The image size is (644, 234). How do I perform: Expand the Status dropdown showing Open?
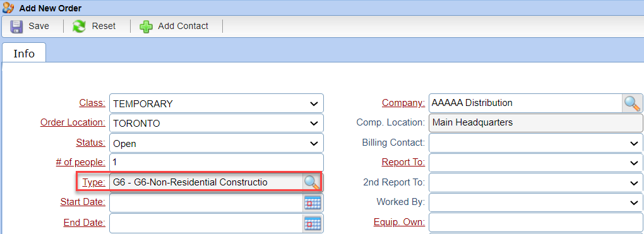[x=217, y=143]
